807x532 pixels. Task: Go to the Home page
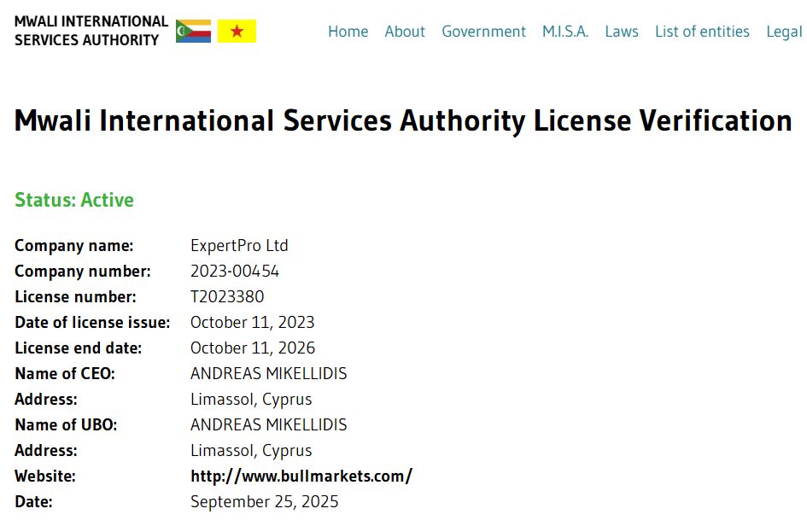(x=348, y=32)
